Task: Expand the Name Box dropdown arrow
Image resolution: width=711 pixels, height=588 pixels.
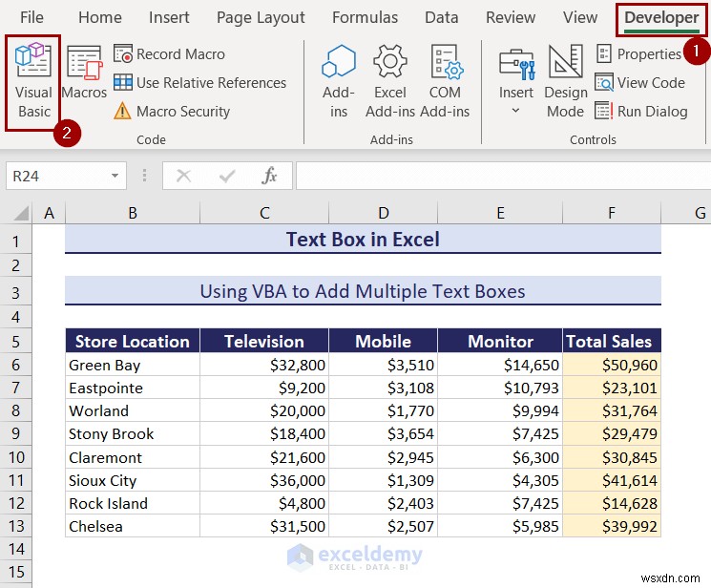Action: tap(115, 176)
